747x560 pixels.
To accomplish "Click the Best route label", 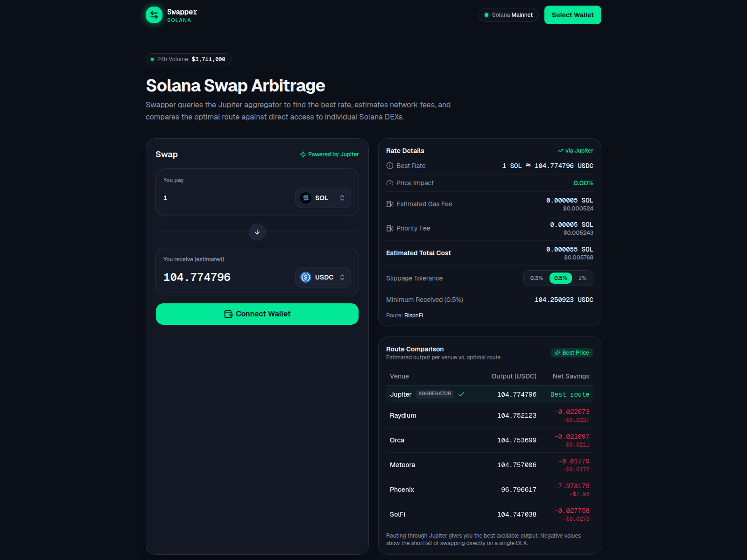I will [570, 394].
